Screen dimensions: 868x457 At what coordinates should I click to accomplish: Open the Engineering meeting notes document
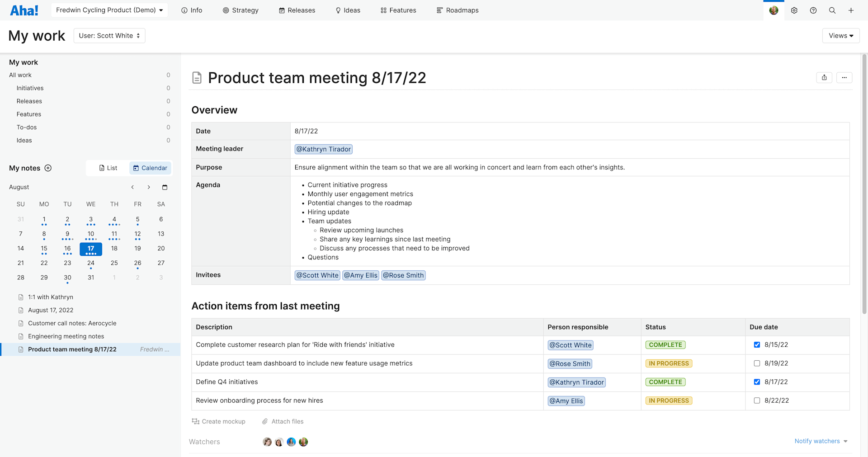point(66,336)
